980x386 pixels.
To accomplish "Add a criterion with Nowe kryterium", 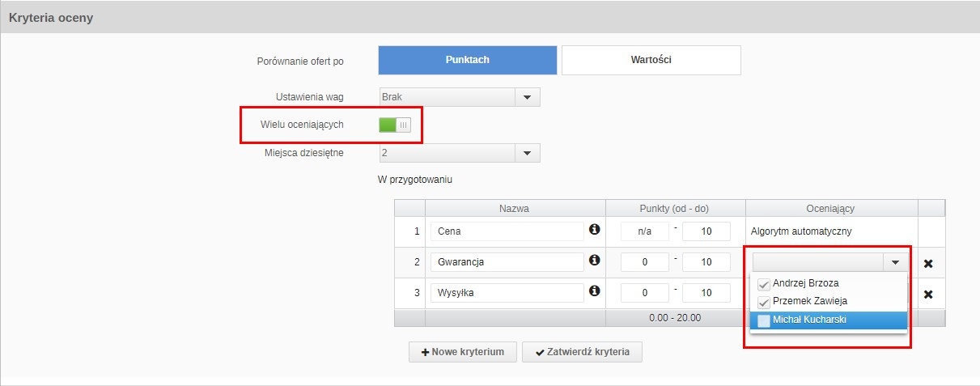I will [463, 352].
